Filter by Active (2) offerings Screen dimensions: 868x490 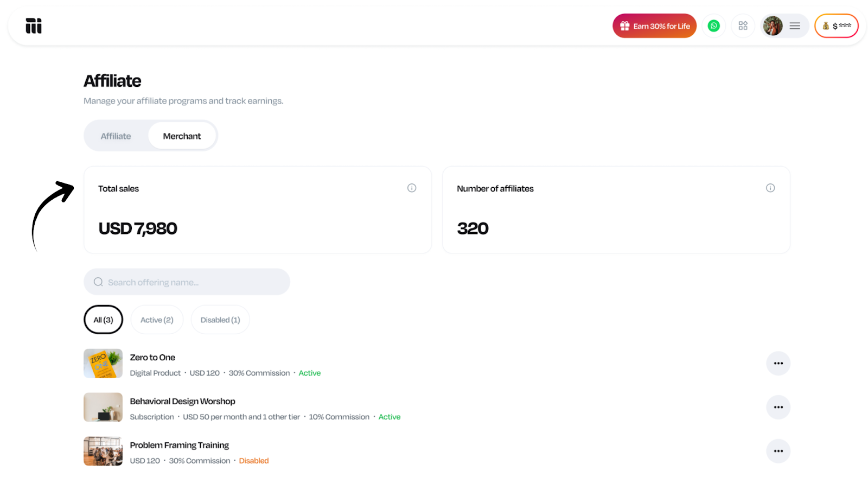[157, 320]
